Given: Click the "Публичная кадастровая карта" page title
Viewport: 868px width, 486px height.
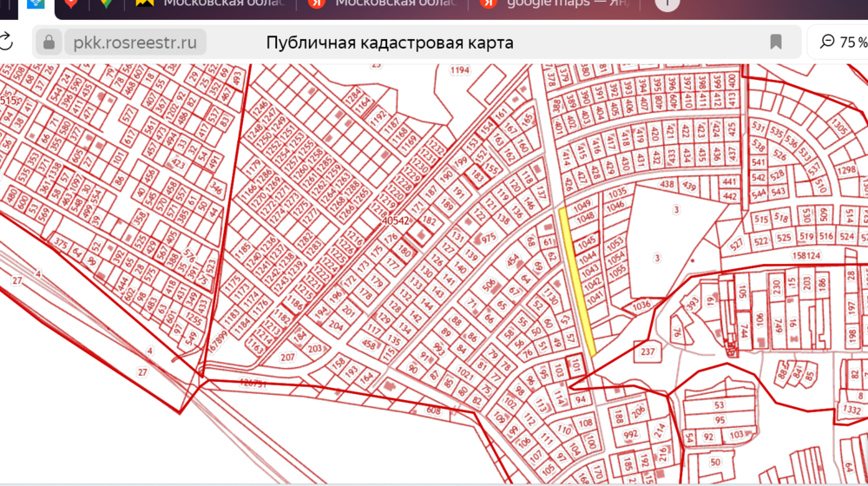Looking at the screenshot, I should [x=390, y=43].
